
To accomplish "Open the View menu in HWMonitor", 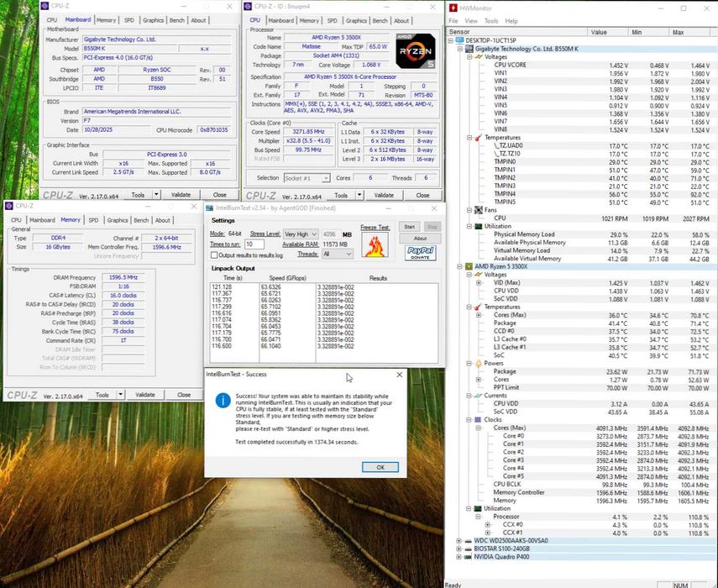I will (471, 21).
